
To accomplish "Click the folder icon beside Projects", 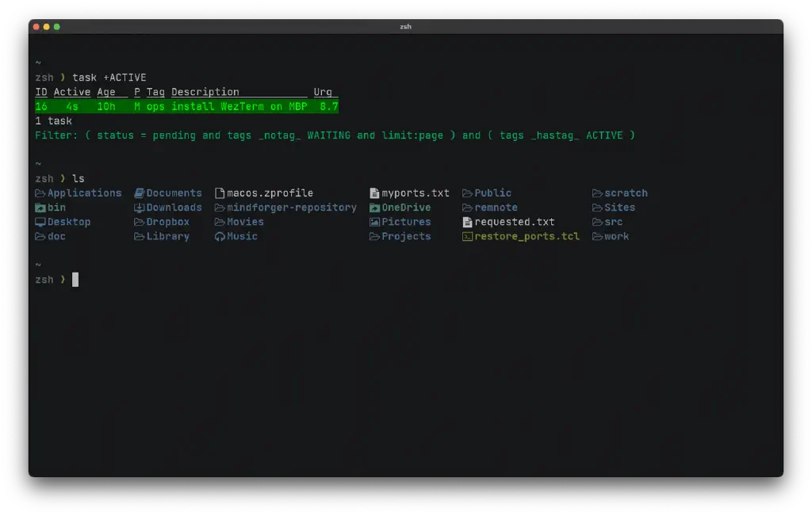I will tap(374, 237).
